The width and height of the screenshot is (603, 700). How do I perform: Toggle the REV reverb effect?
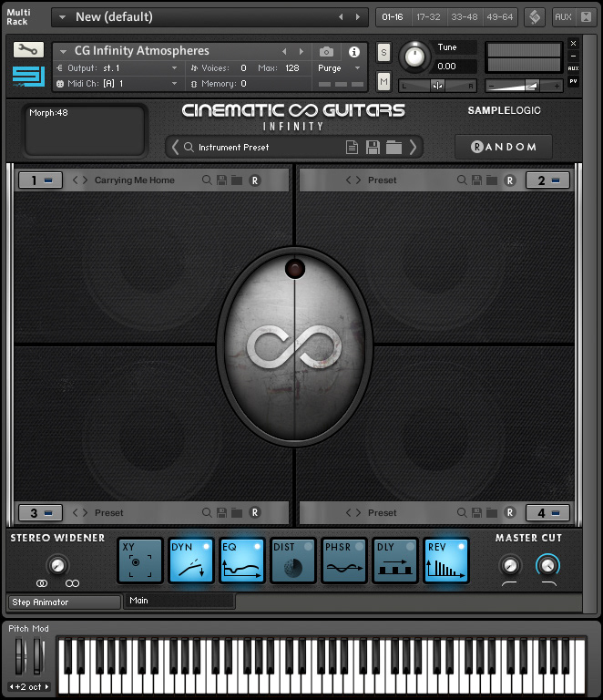446,561
